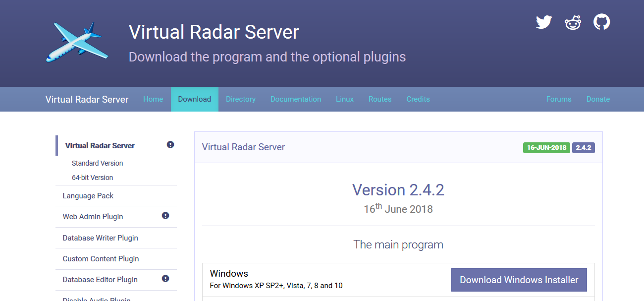Viewport: 644px width, 301px height.
Task: Click the info icon next to Database Editor Plugin
Action: click(165, 278)
